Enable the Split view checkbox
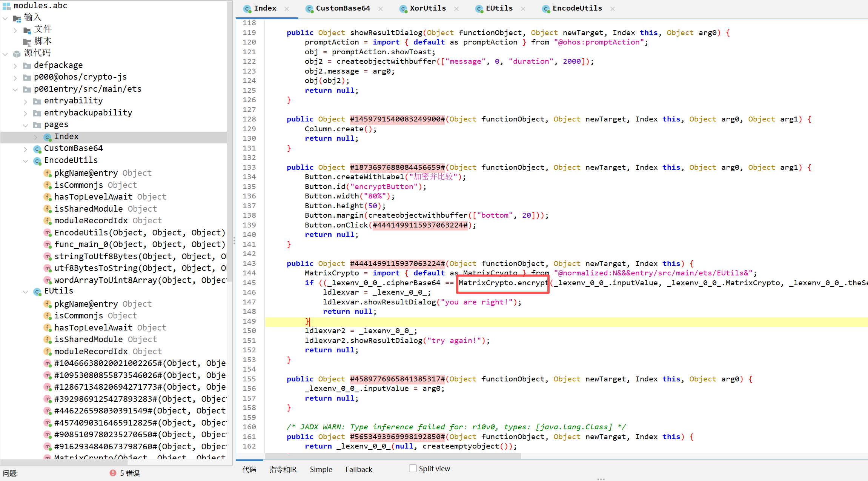The width and height of the screenshot is (868, 481). pyautogui.click(x=413, y=469)
